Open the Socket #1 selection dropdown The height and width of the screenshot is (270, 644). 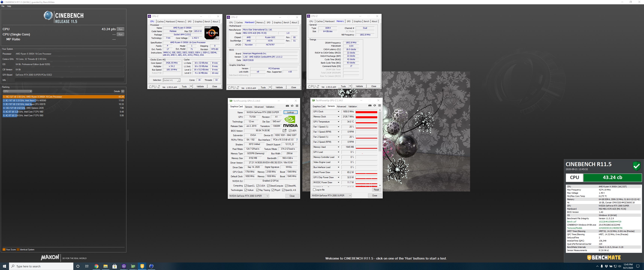tap(171, 80)
